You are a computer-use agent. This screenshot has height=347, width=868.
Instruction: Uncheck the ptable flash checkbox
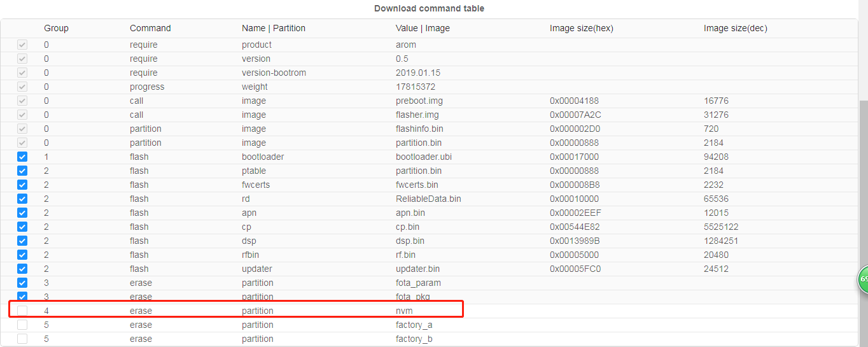22,171
